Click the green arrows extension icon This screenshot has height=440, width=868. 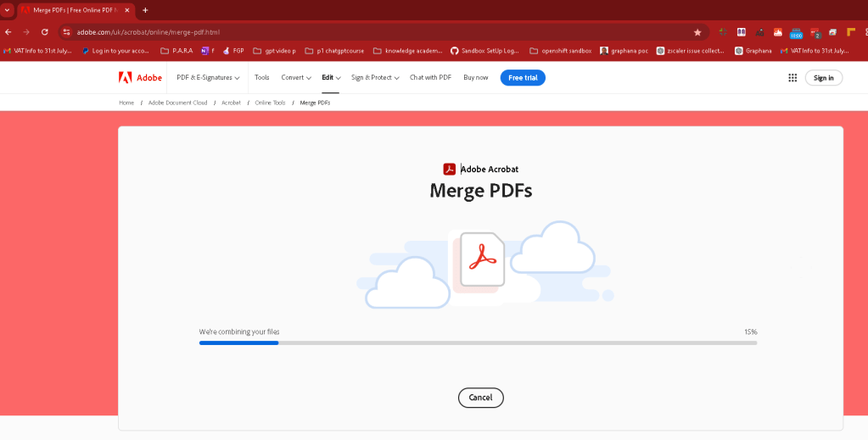pyautogui.click(x=723, y=32)
